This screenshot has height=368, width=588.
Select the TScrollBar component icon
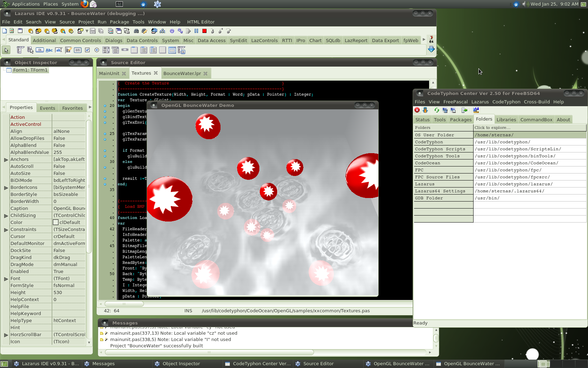click(x=125, y=50)
